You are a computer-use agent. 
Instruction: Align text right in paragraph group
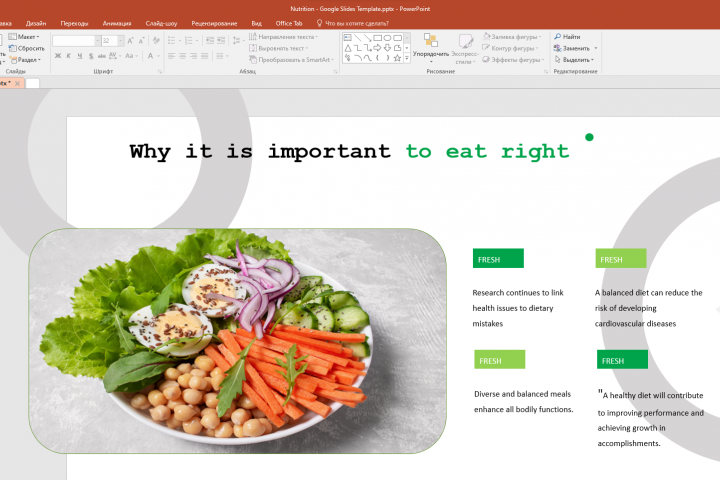(x=194, y=56)
